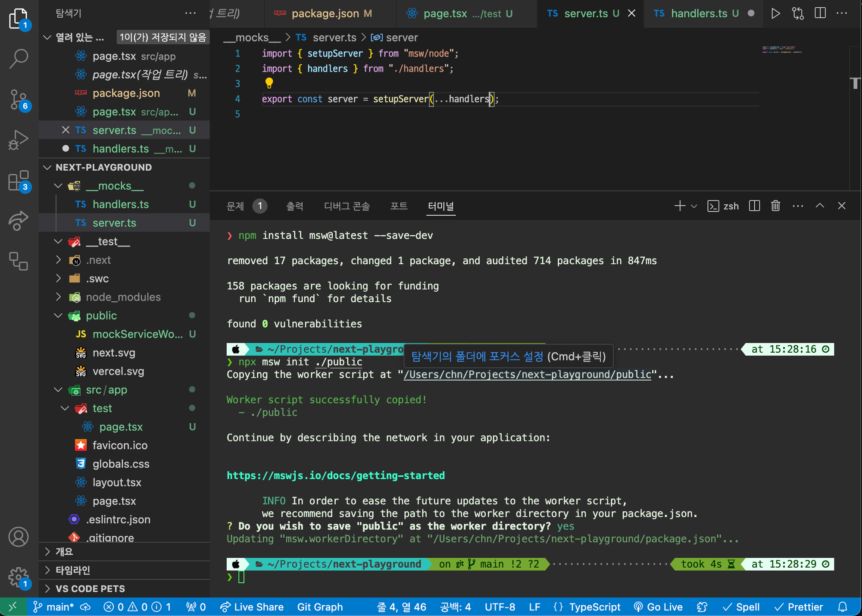Screen dimensions: 862x616
Task: Click the errors and warnings status indicator
Action: coord(137,607)
